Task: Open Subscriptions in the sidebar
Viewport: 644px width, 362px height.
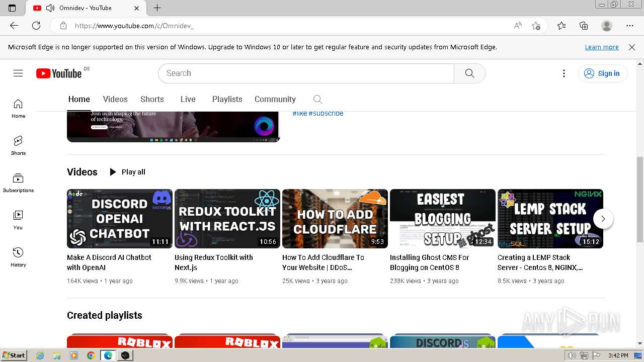Action: click(x=18, y=183)
